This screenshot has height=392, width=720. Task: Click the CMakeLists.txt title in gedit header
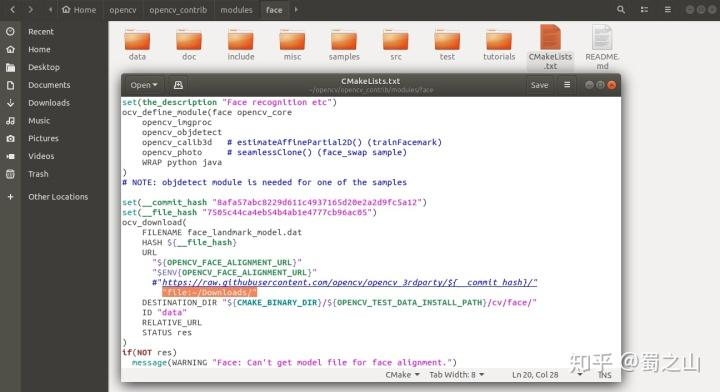(x=371, y=81)
